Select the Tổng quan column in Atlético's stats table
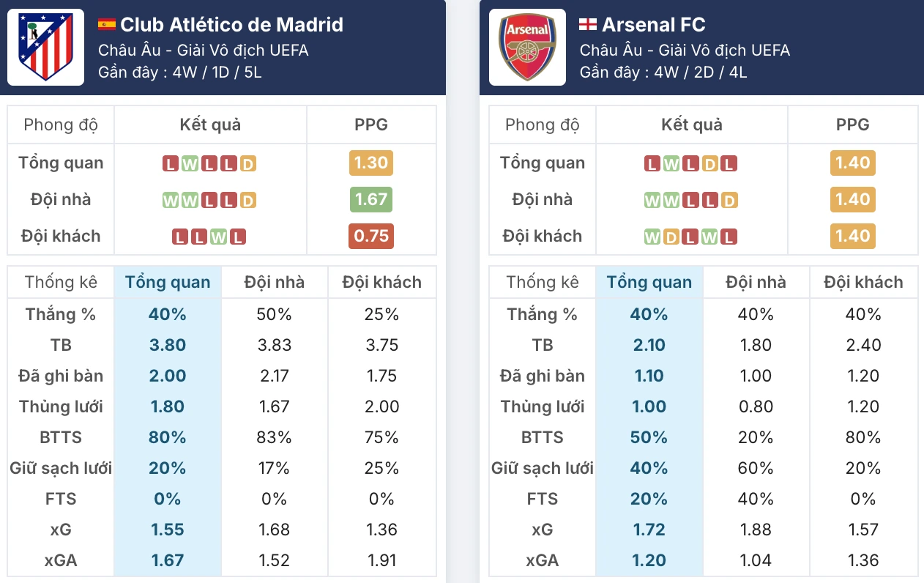Viewport: 924px width, 583px height. tap(168, 282)
